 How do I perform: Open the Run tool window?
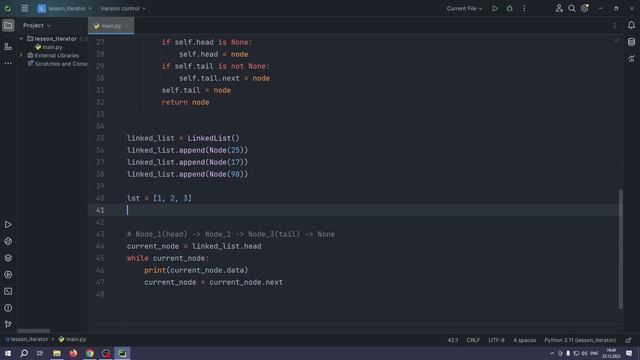coord(8,224)
